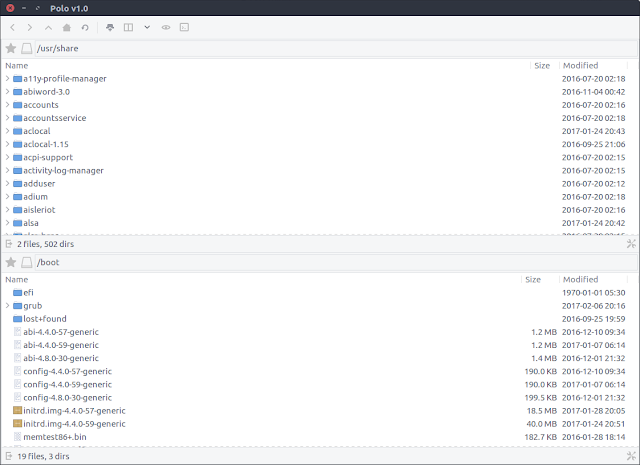Toggle hidden files with the eye icon
The image size is (640, 465).
(x=166, y=27)
